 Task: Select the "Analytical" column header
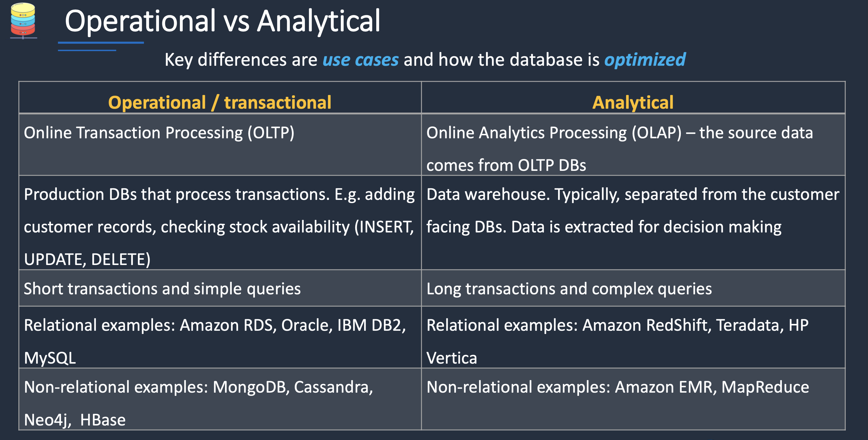(x=632, y=102)
